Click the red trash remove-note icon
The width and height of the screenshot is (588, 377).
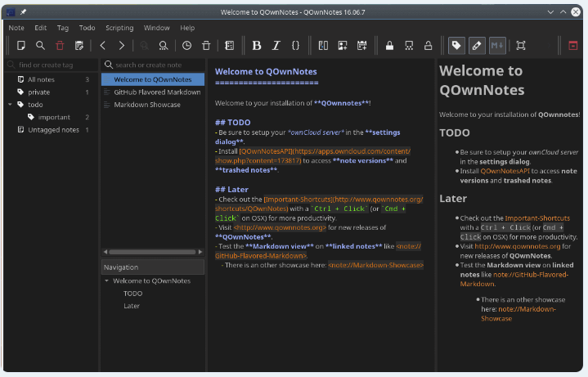60,46
